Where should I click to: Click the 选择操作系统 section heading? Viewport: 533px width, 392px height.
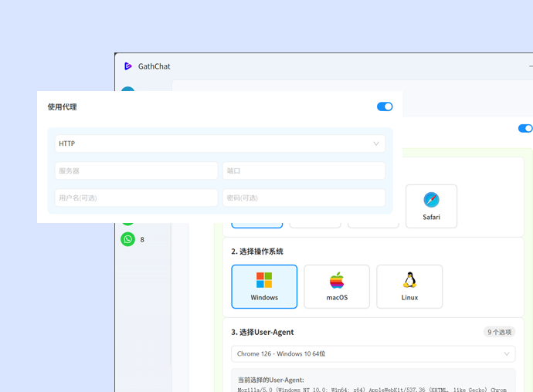pos(257,252)
